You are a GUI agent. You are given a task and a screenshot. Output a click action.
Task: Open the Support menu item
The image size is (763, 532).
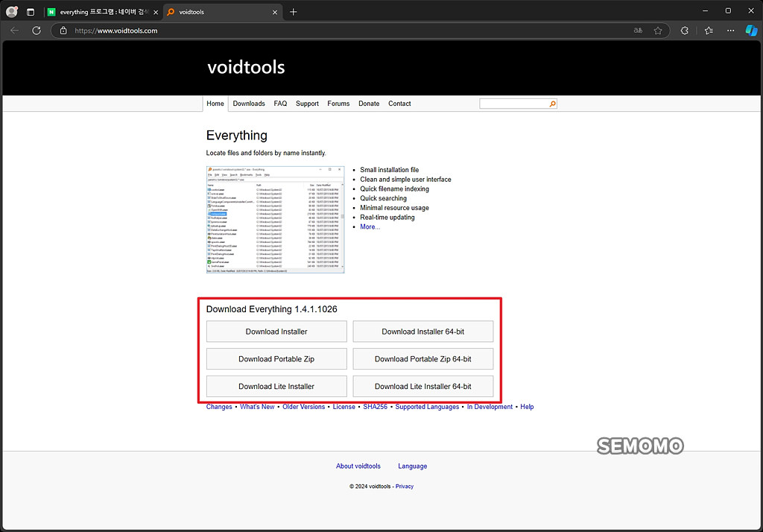307,104
